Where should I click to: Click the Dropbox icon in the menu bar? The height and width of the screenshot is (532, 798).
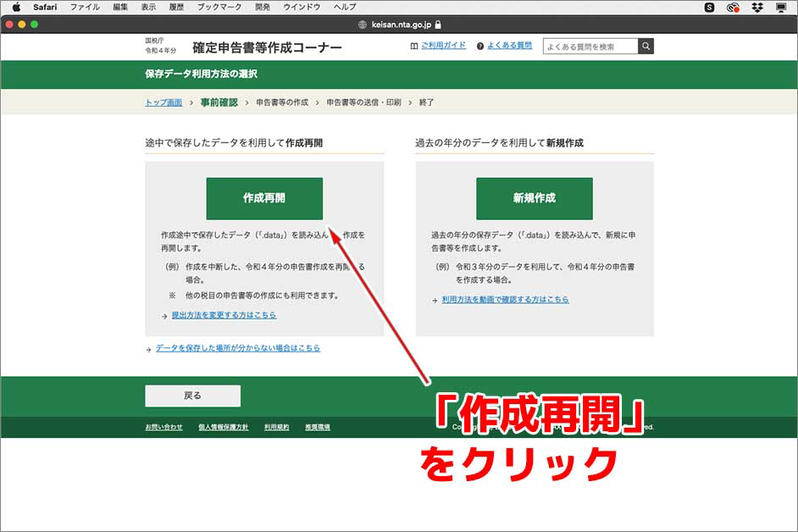coord(757,8)
